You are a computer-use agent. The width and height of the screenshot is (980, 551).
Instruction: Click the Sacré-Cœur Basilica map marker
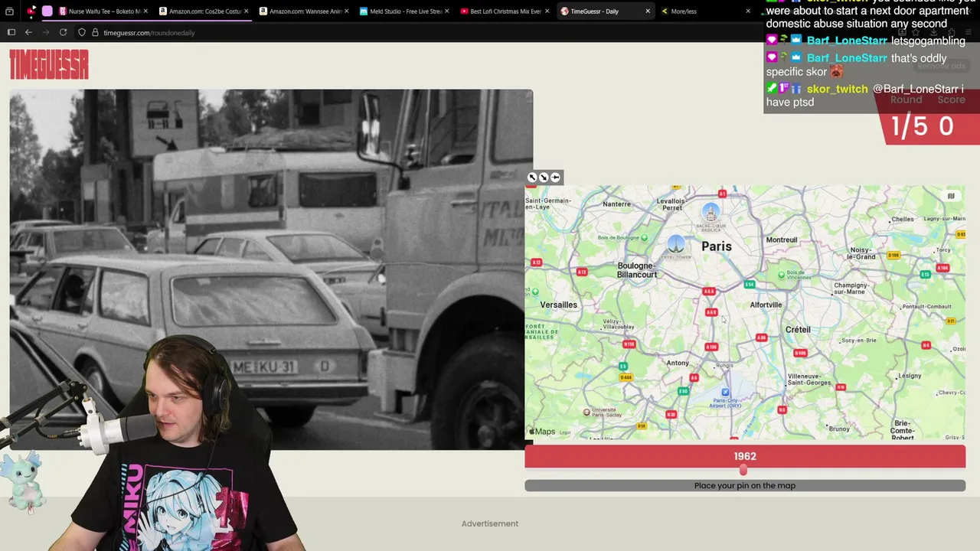tap(711, 212)
